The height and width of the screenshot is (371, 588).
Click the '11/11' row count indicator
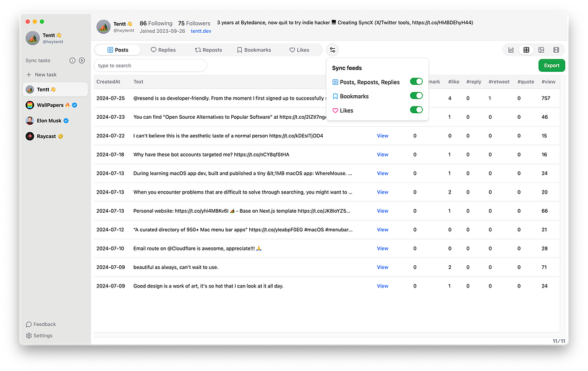(x=559, y=341)
